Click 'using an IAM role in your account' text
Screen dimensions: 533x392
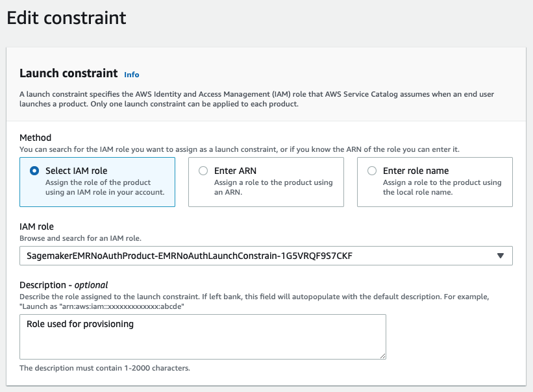(x=105, y=192)
